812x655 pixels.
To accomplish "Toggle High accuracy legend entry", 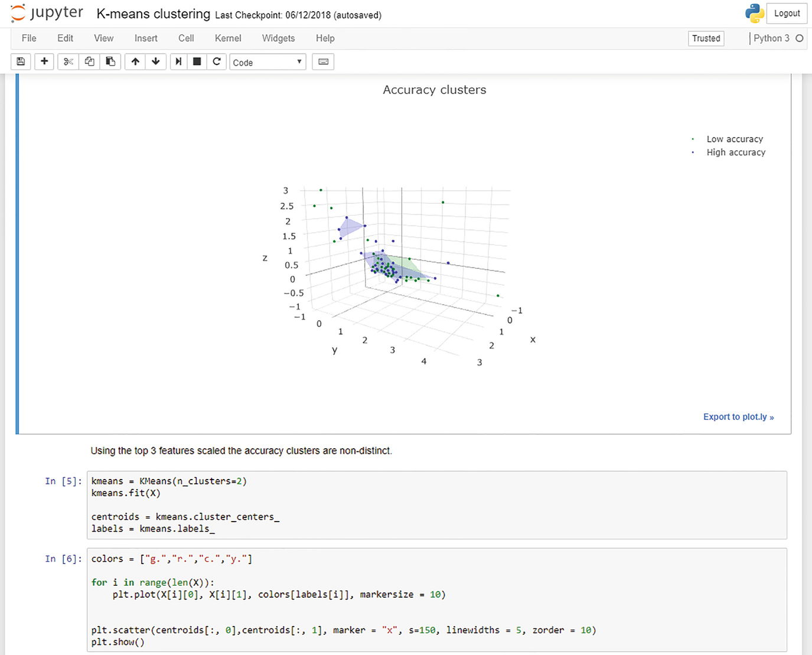I will (x=729, y=152).
